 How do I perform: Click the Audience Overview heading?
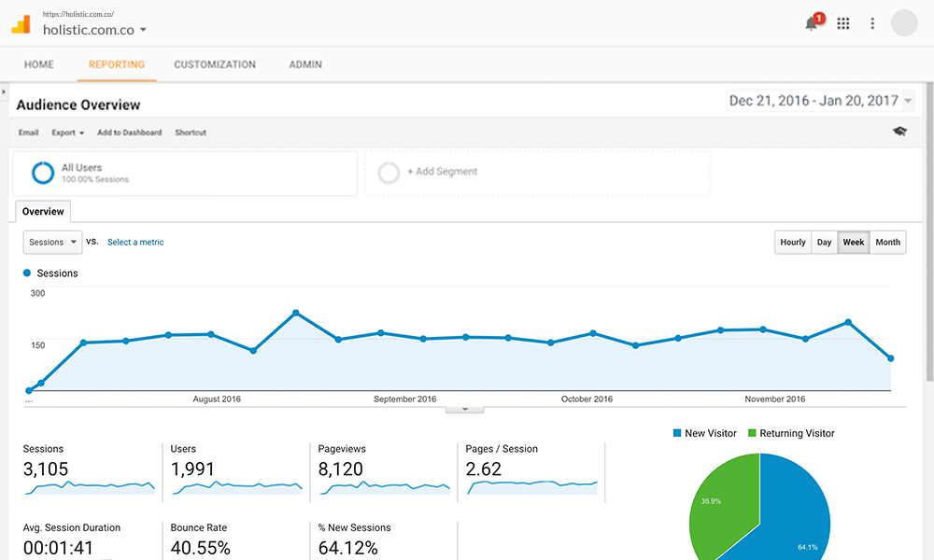[78, 105]
